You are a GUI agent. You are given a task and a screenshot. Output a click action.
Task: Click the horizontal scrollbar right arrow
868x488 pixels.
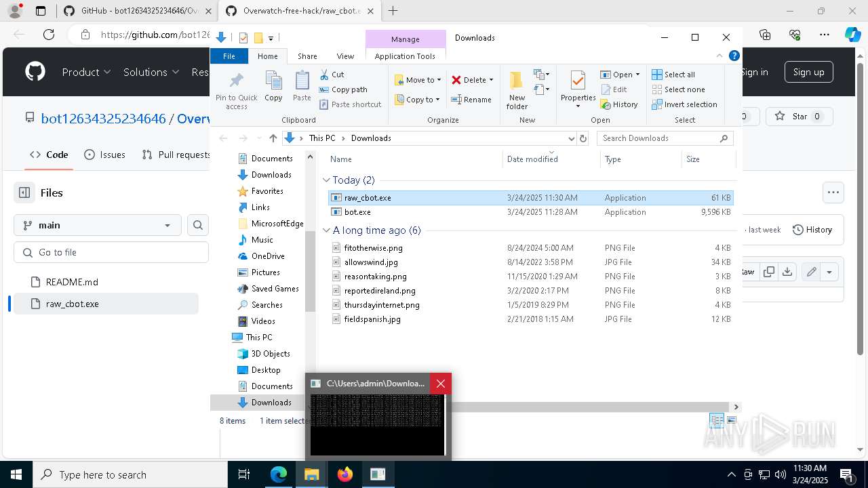pyautogui.click(x=736, y=407)
